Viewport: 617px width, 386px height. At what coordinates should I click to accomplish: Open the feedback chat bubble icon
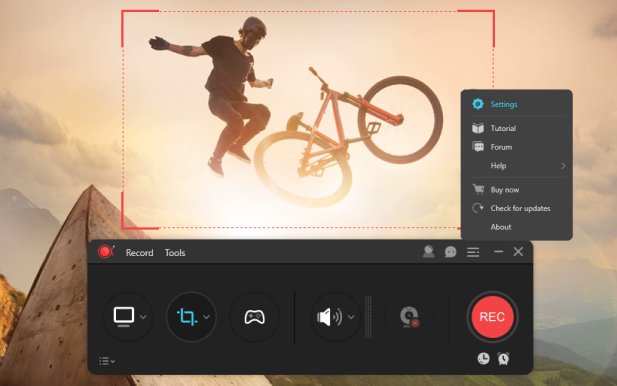click(450, 252)
